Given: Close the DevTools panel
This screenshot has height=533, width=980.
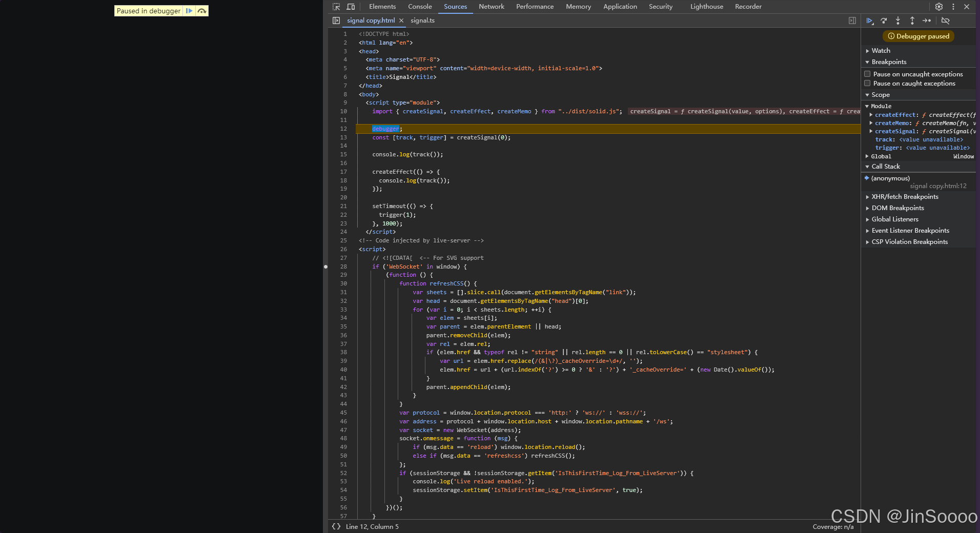Looking at the screenshot, I should pos(967,7).
